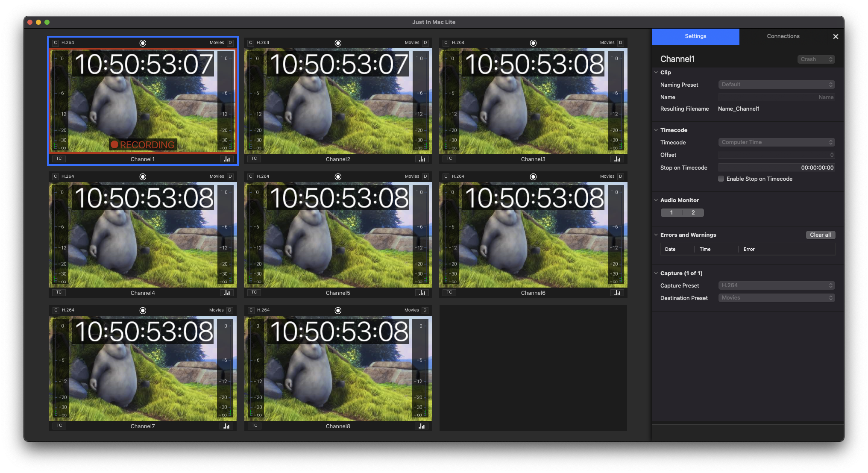Viewport: 868px width, 473px height.
Task: Enable Stop on Timecode checkbox
Action: coord(721,179)
